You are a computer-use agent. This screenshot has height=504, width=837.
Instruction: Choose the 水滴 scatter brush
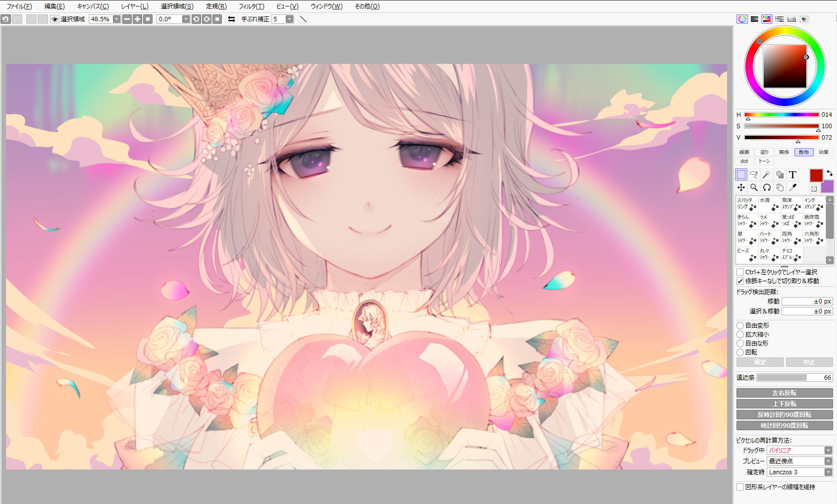tap(769, 204)
